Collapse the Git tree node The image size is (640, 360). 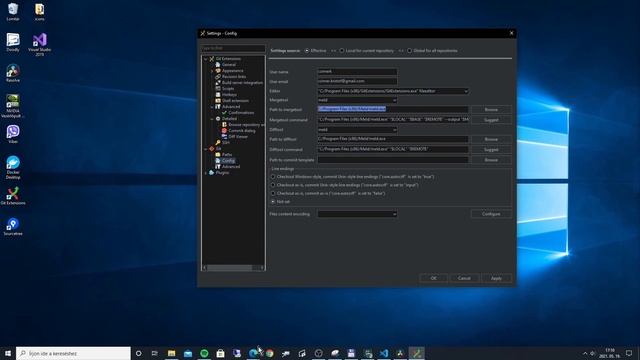click(206, 149)
